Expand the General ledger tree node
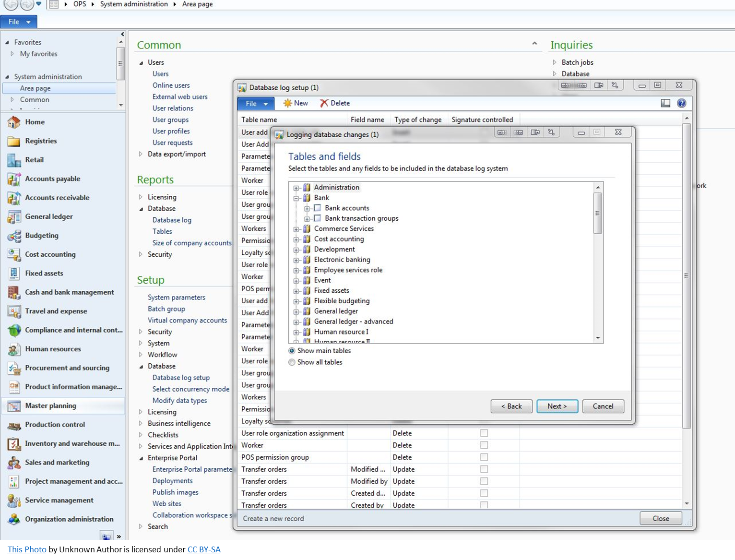Viewport: 735px width, 560px height. tap(296, 311)
